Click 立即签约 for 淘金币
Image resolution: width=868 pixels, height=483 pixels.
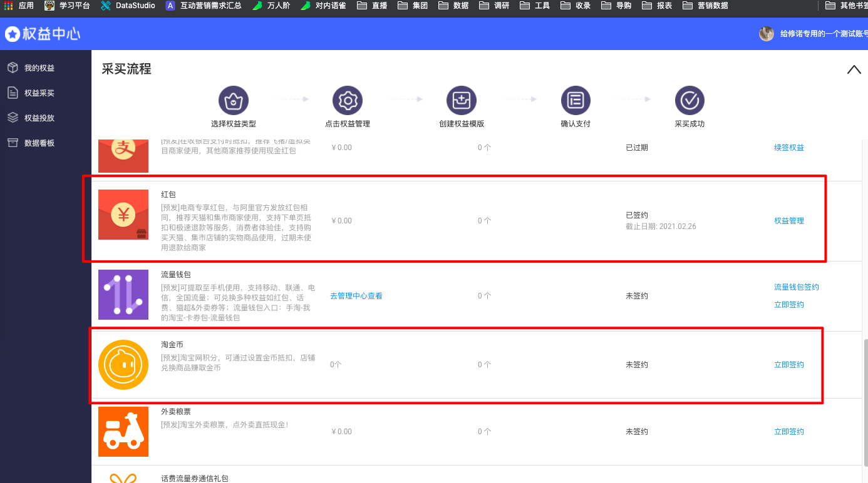(788, 365)
